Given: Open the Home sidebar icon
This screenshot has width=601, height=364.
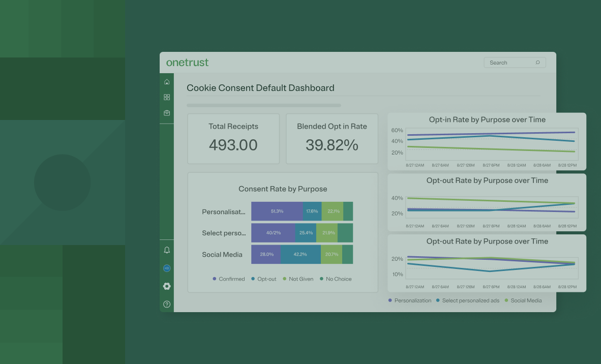Looking at the screenshot, I should 166,81.
